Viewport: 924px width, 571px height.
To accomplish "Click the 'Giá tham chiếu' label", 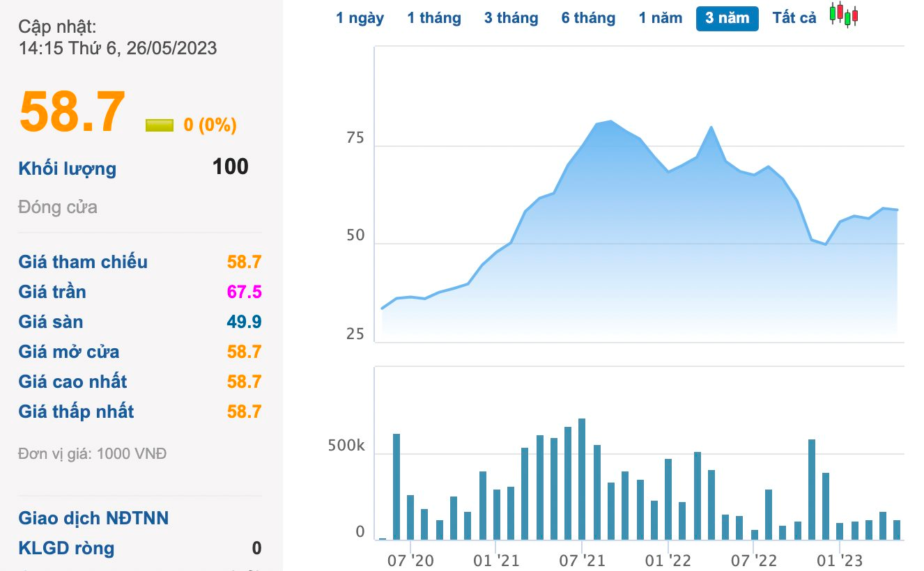I will [x=83, y=262].
